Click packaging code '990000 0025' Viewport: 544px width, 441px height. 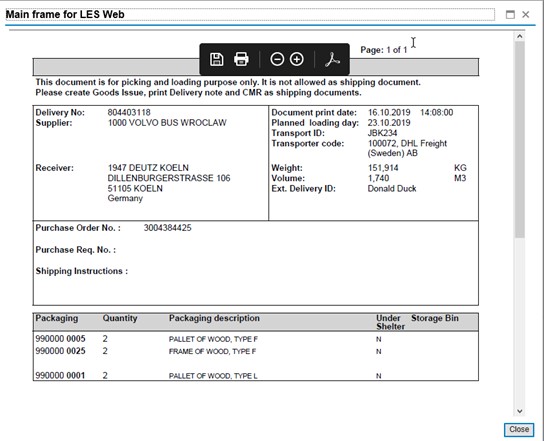coord(60,351)
